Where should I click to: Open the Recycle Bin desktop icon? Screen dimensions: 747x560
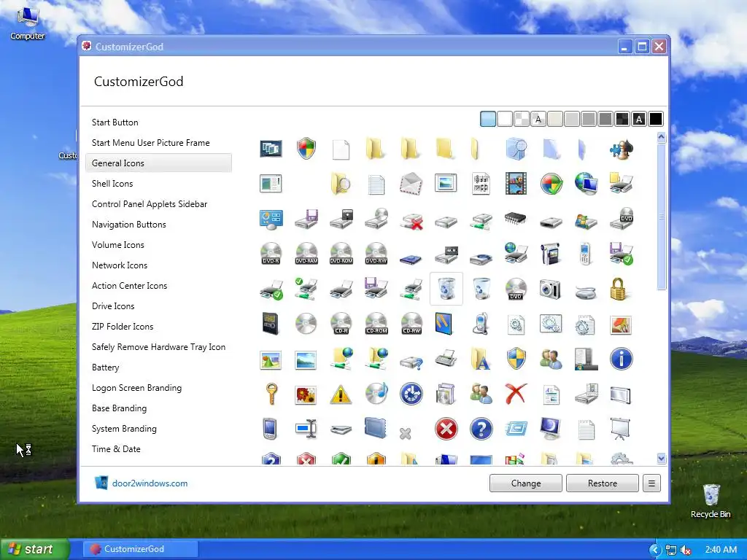711,501
